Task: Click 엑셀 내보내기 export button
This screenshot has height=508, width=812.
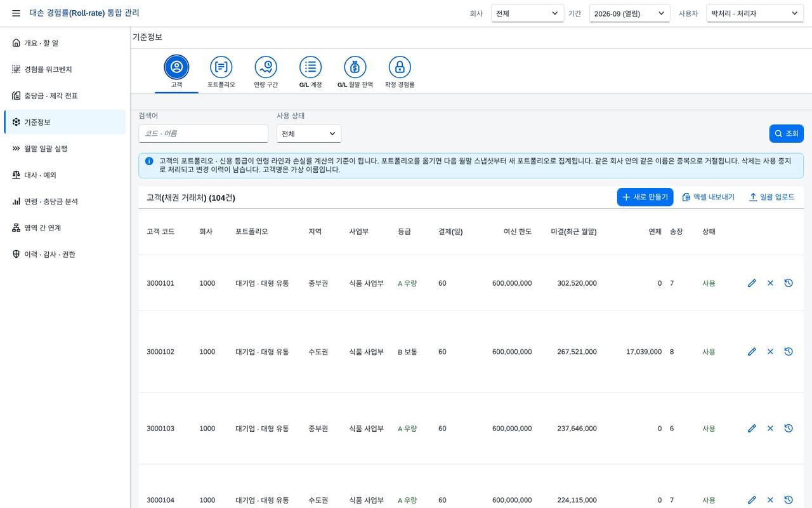Action: pyautogui.click(x=708, y=197)
